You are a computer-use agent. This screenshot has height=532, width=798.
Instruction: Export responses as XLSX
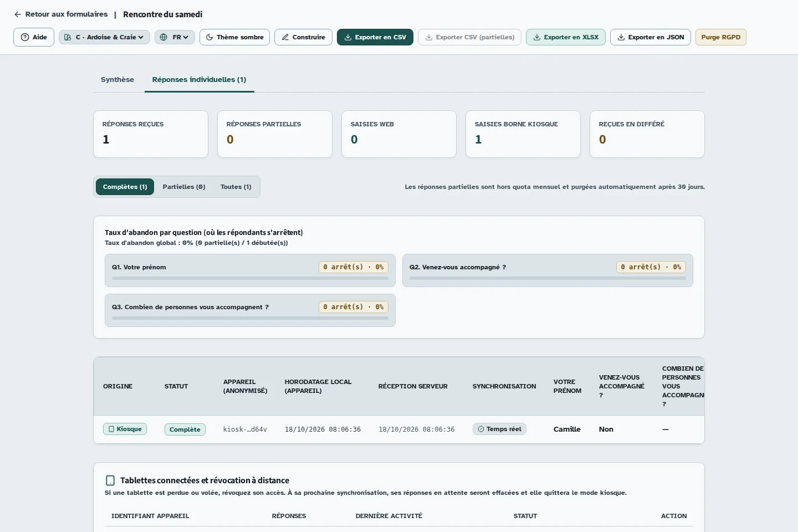[566, 37]
